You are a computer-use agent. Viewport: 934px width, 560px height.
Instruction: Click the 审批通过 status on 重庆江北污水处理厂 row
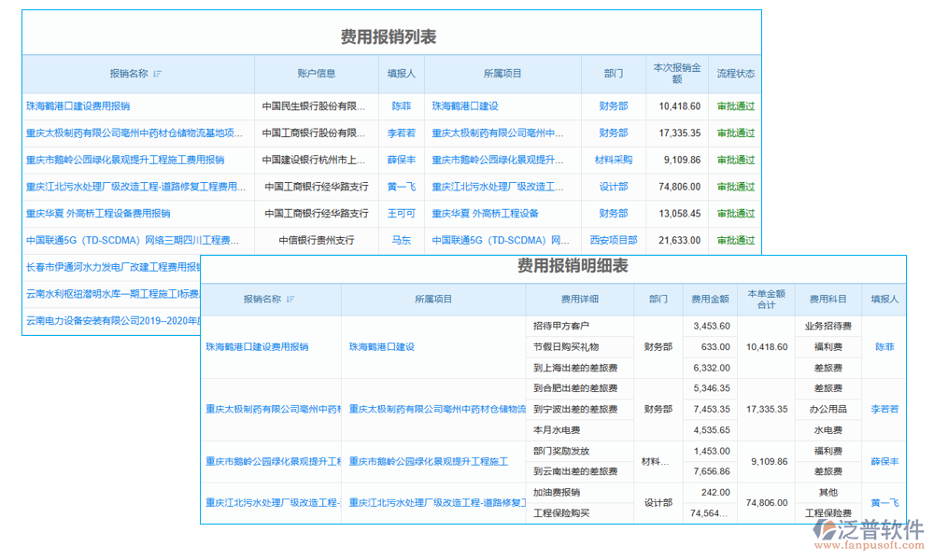point(735,187)
